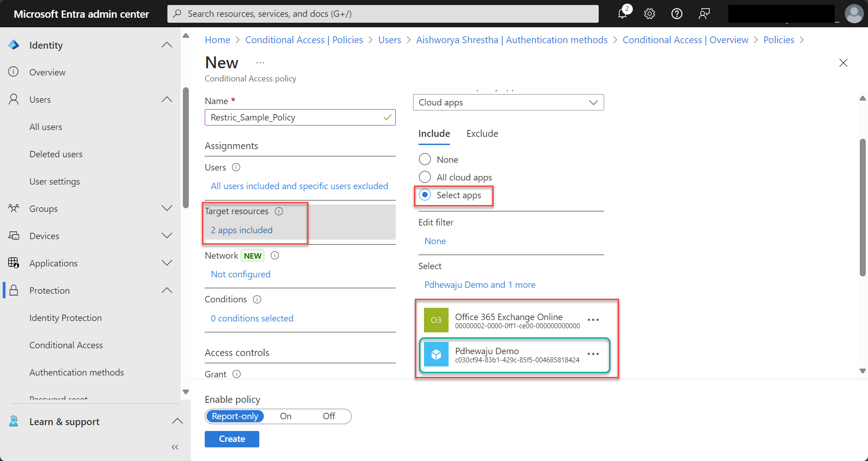Image resolution: width=868 pixels, height=461 pixels.
Task: Collapse the sidebar with double chevron icon
Action: click(x=175, y=447)
